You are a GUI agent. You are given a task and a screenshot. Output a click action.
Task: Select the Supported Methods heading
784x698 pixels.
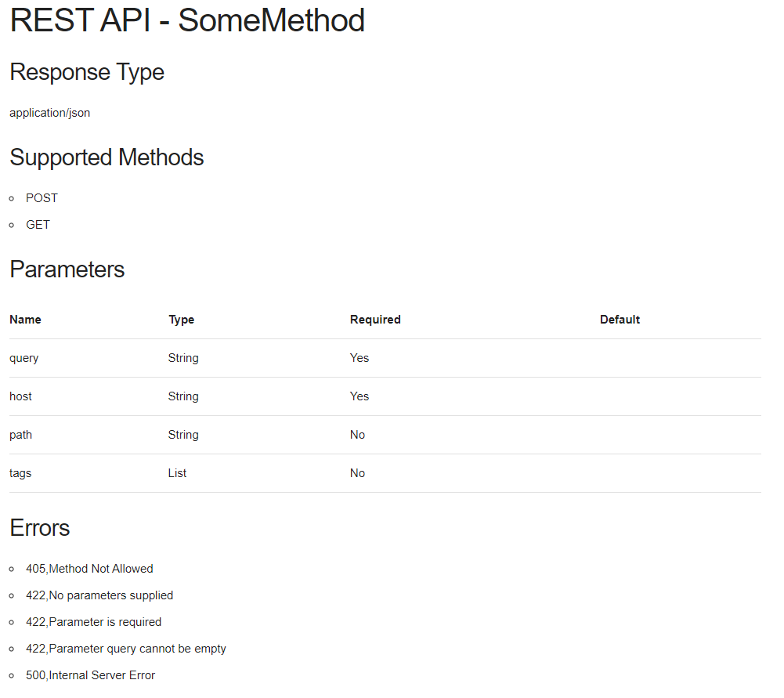coord(107,157)
